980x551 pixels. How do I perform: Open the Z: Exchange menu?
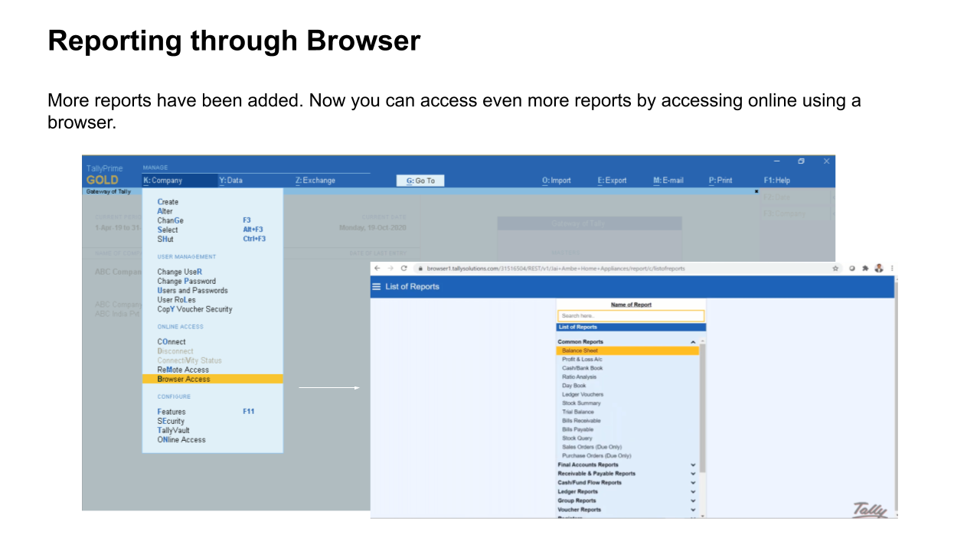315,181
